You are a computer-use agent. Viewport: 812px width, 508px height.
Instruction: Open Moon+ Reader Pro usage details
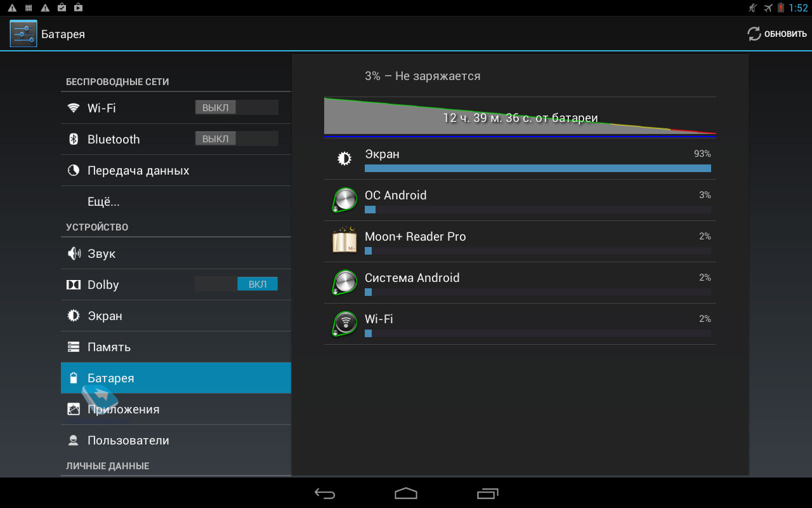click(x=520, y=241)
